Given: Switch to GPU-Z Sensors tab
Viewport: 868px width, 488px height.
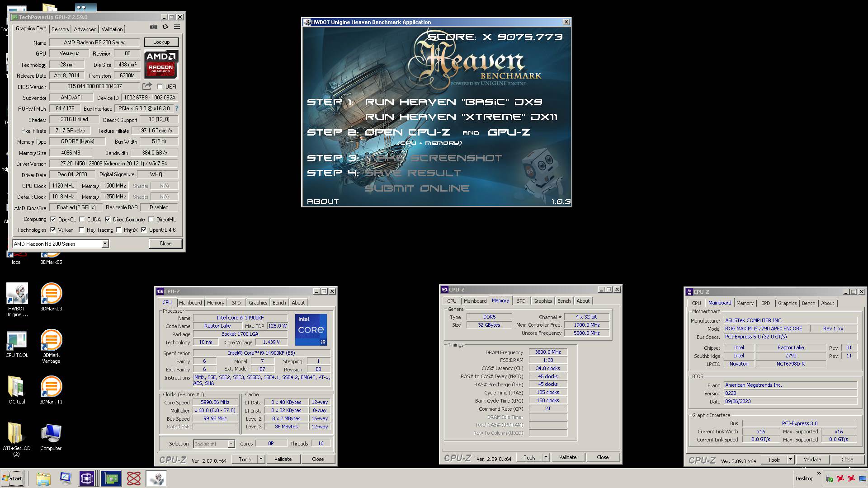Looking at the screenshot, I should [60, 29].
